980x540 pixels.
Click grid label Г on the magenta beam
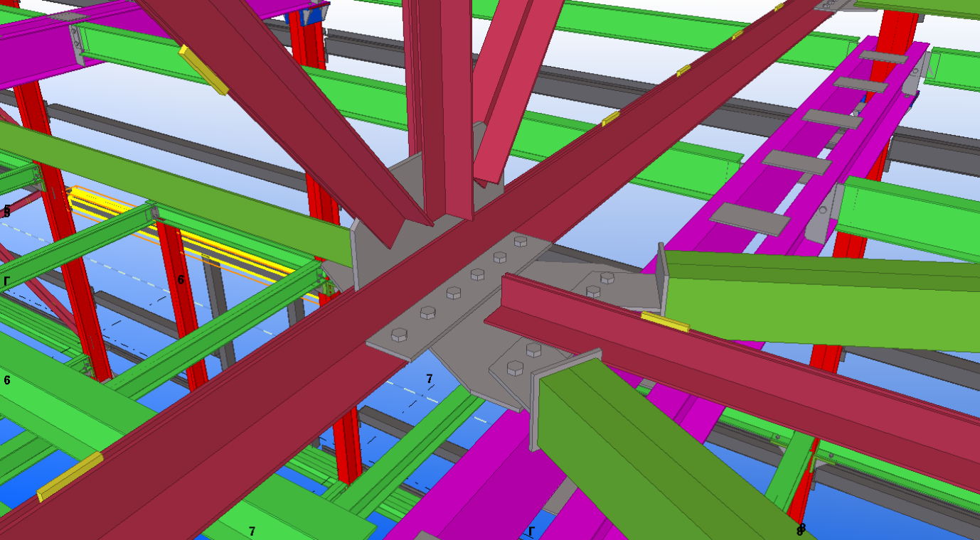pyautogui.click(x=531, y=531)
